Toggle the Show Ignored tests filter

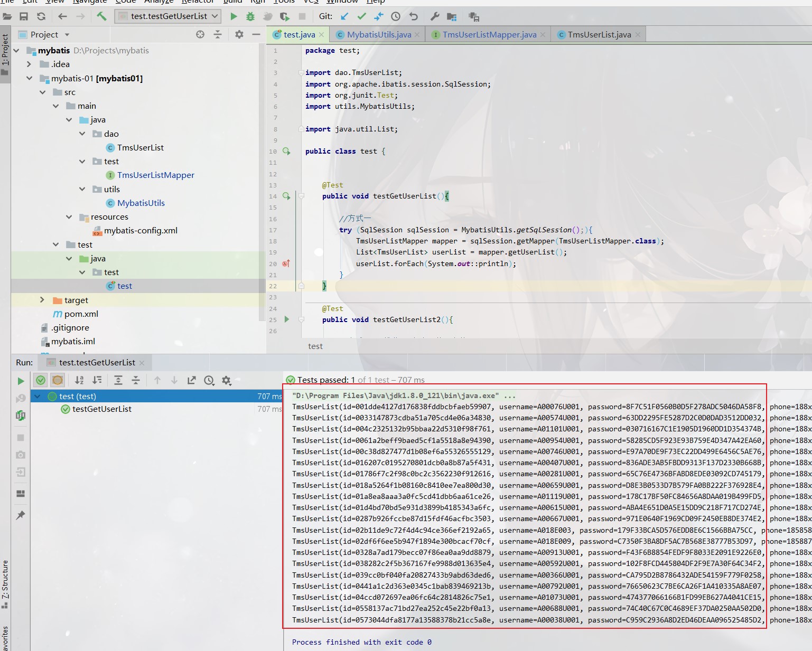click(58, 380)
